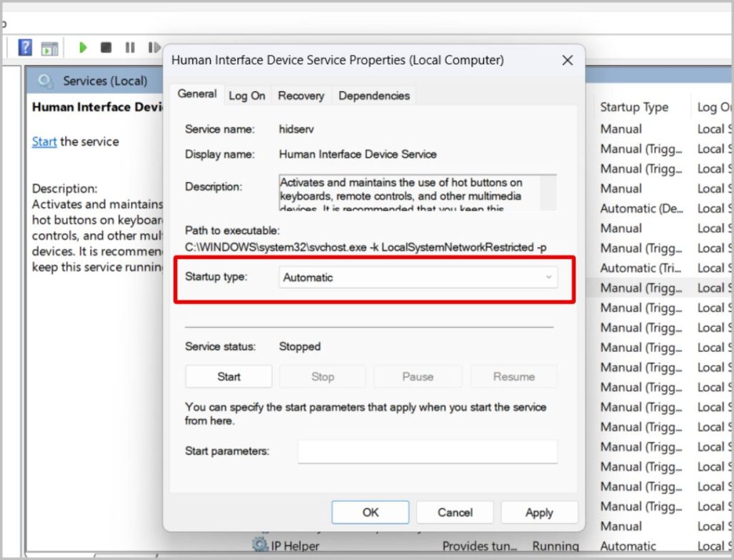734x560 pixels.
Task: Click the Start the service link
Action: 44,141
